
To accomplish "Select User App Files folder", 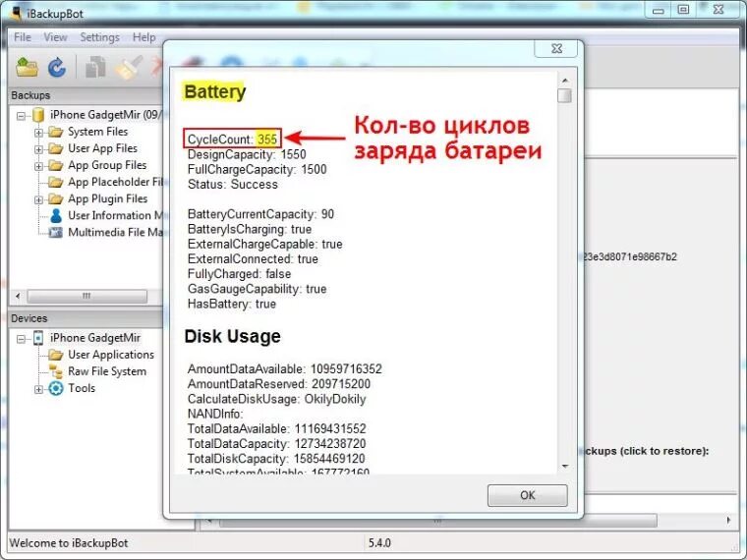I will pos(102,148).
